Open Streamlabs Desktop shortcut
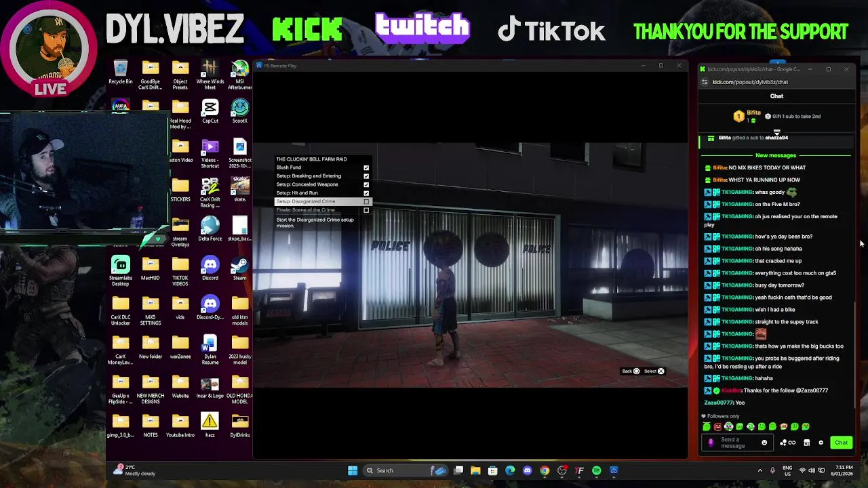Image resolution: width=868 pixels, height=488 pixels. [x=121, y=271]
